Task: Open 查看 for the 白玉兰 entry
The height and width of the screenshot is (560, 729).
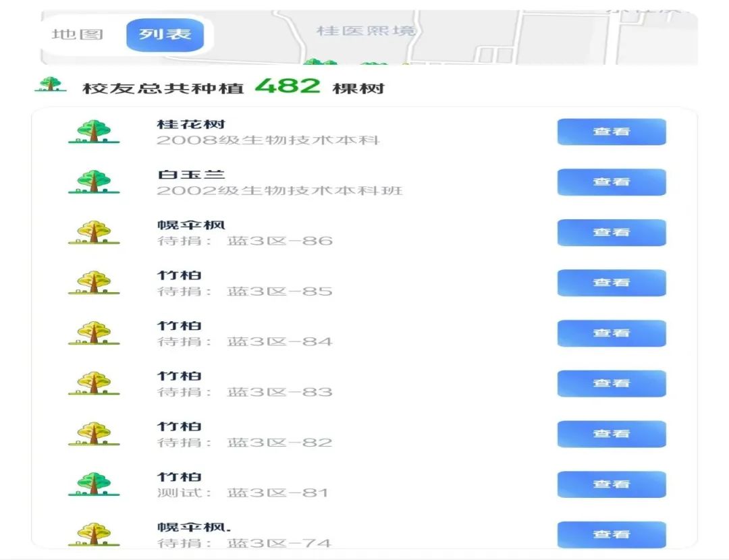Action: coord(611,182)
